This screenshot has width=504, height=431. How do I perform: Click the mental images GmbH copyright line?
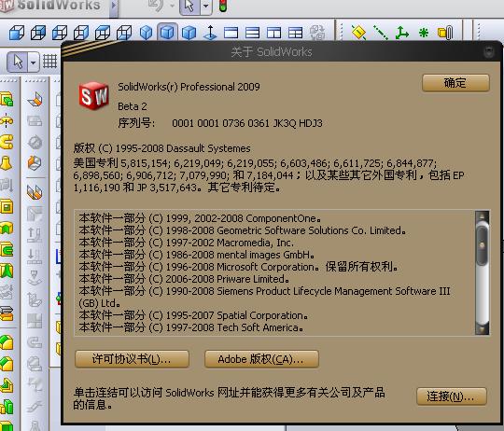click(x=197, y=255)
